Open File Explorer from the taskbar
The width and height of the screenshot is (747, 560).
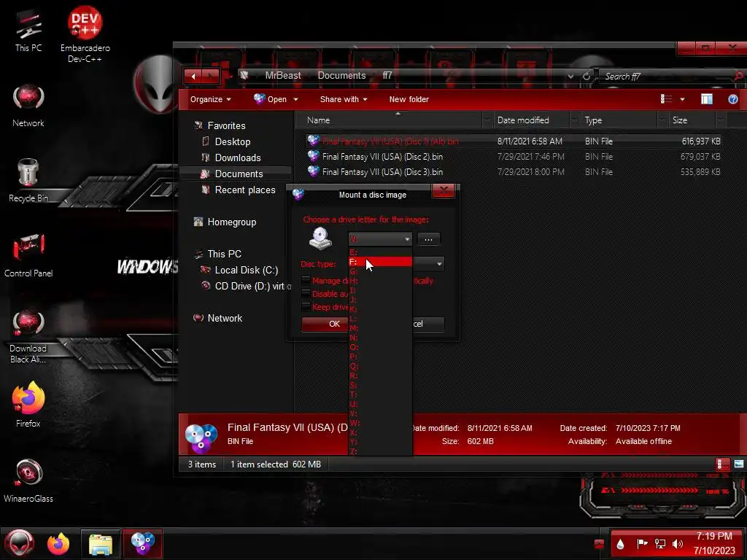tap(101, 544)
